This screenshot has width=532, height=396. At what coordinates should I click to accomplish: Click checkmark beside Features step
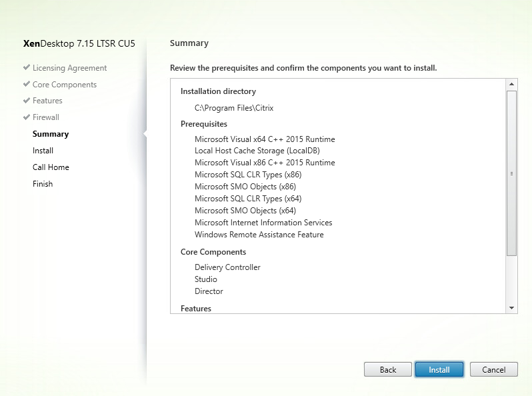(x=27, y=100)
